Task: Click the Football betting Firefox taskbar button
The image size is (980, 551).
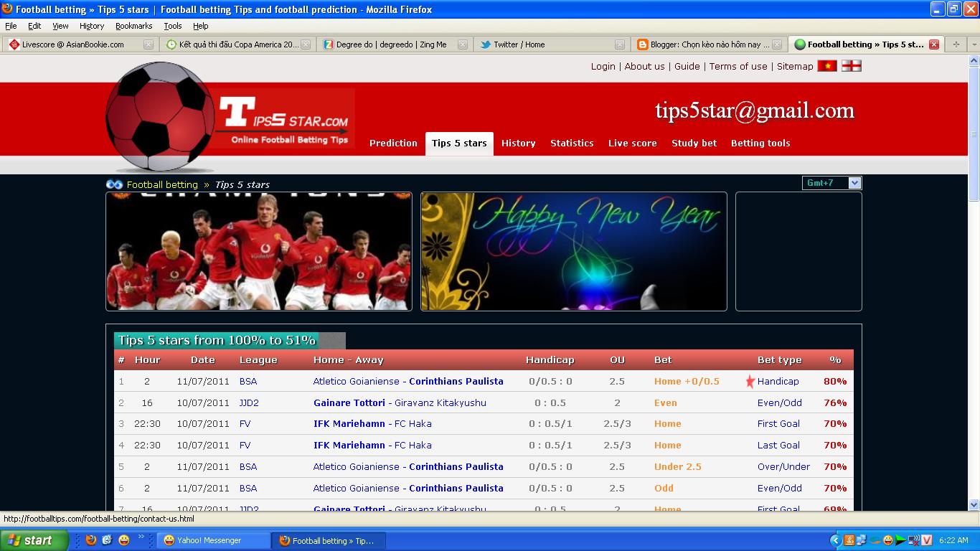Action: [329, 540]
